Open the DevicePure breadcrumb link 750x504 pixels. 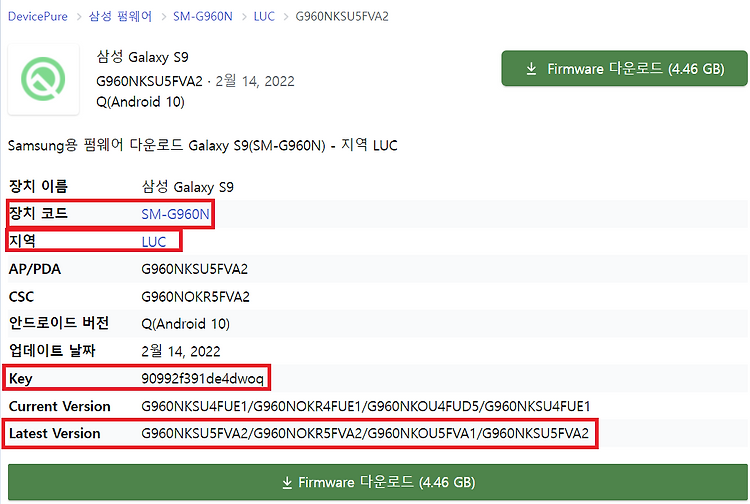38,16
